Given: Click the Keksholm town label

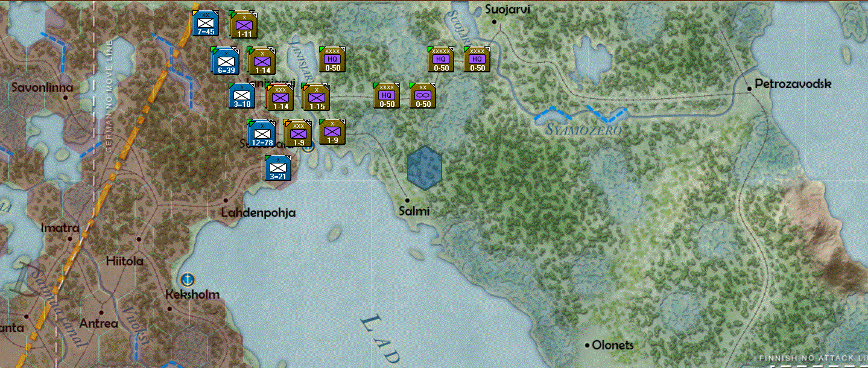Looking at the screenshot, I should 193,294.
